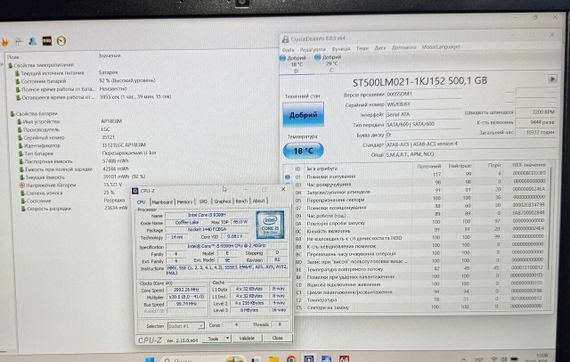Image resolution: width=570 pixels, height=362 pixels.
Task: Open the Graphics tab in CPU-Z
Action: [222, 201]
